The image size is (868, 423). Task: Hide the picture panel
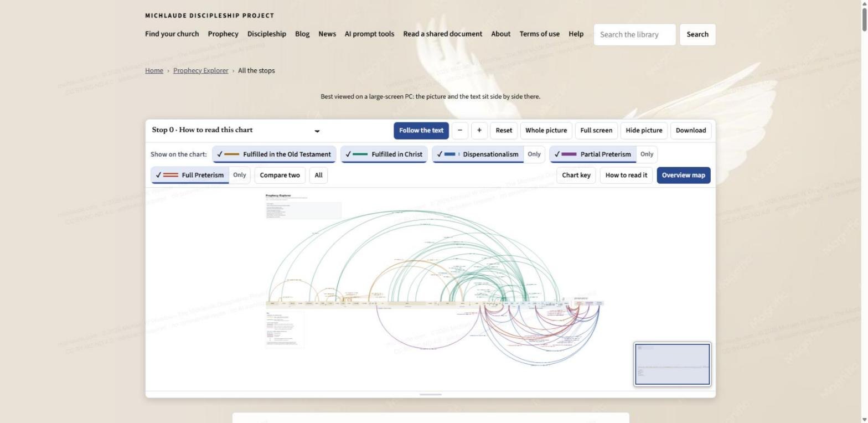click(644, 131)
